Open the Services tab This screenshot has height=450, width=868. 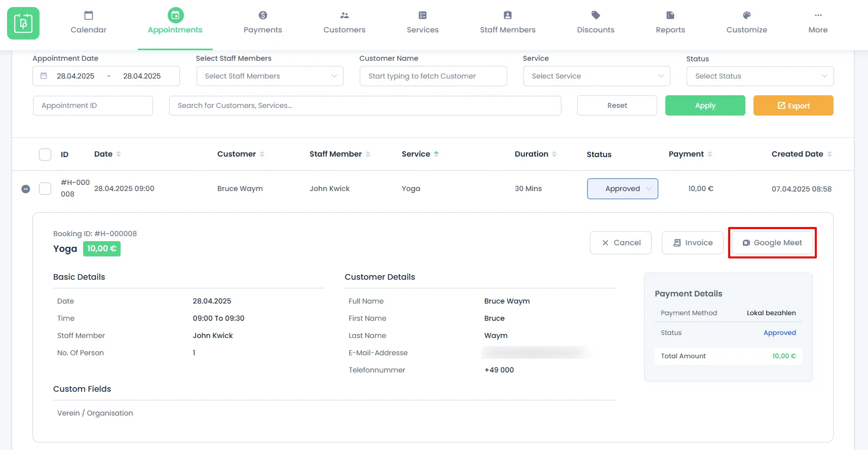tap(423, 23)
